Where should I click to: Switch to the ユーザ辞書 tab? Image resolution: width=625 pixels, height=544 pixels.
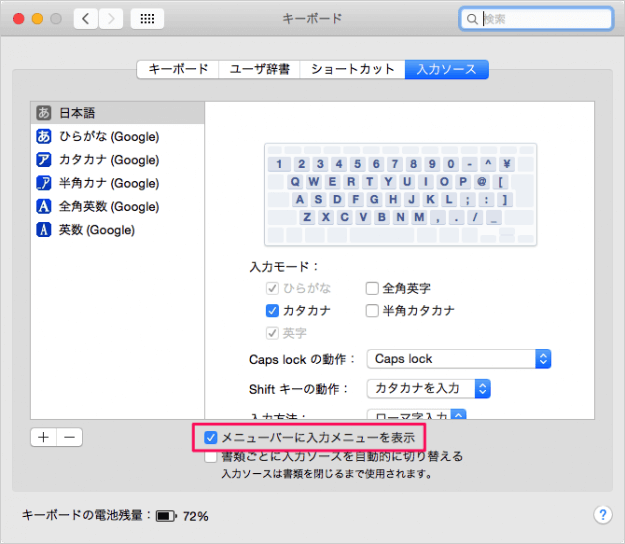259,69
